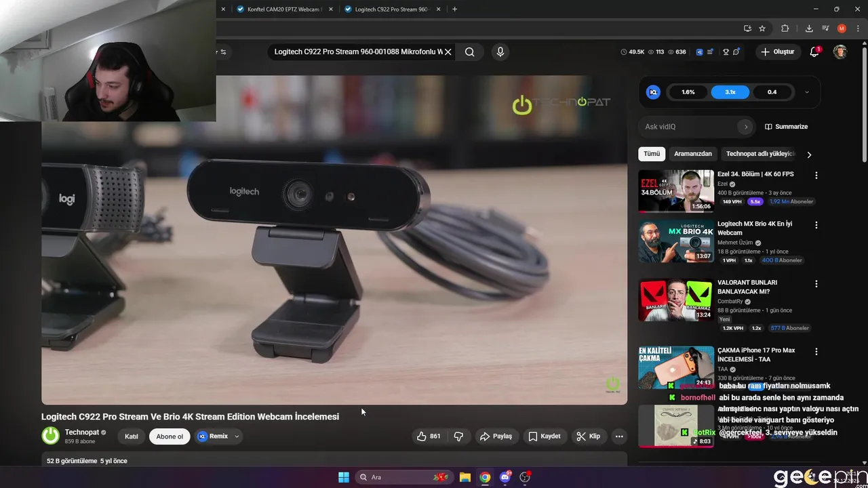Open the Remix dropdown arrow

[x=237, y=436]
